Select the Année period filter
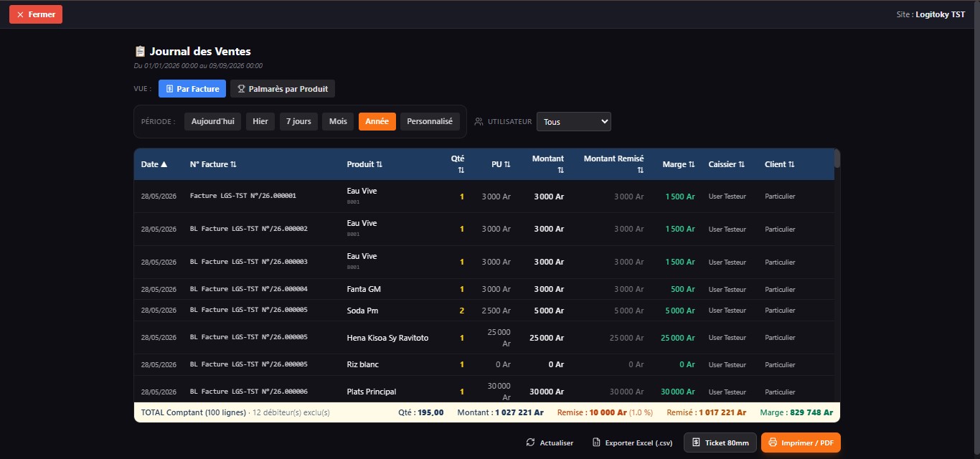The height and width of the screenshot is (459, 980). [x=377, y=122]
